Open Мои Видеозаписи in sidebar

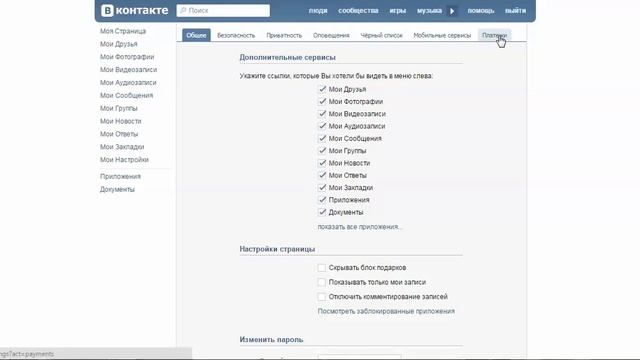click(x=129, y=70)
